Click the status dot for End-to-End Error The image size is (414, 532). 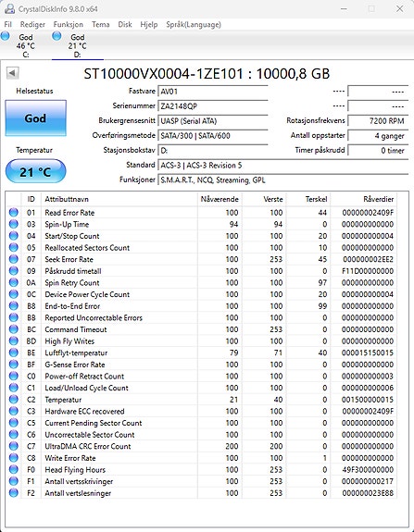(x=14, y=306)
